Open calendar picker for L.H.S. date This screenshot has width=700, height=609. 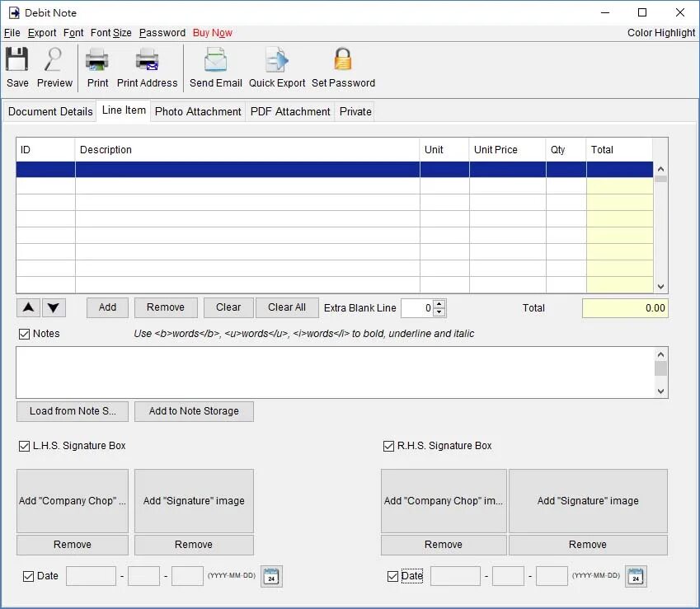pos(271,576)
